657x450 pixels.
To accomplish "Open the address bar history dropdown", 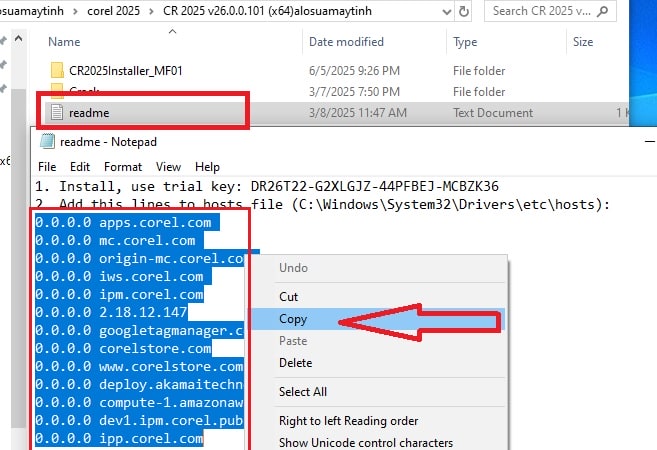I will 447,12.
